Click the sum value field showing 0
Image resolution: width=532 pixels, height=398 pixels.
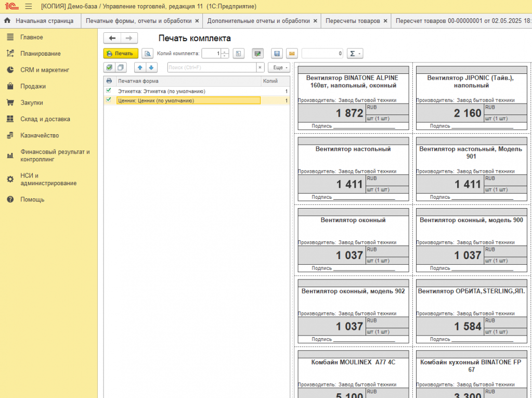[322, 53]
